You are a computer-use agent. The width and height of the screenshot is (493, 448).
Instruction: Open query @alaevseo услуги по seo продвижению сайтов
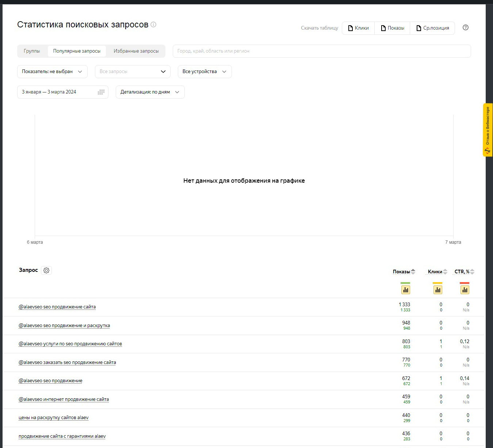coord(70,344)
